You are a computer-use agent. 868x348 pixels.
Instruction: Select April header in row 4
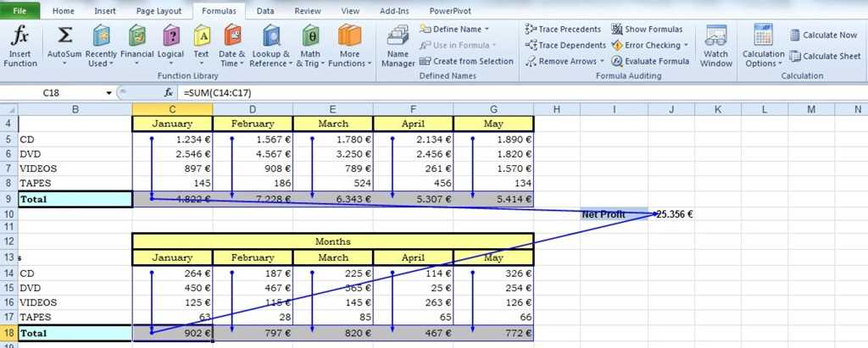[x=414, y=124]
